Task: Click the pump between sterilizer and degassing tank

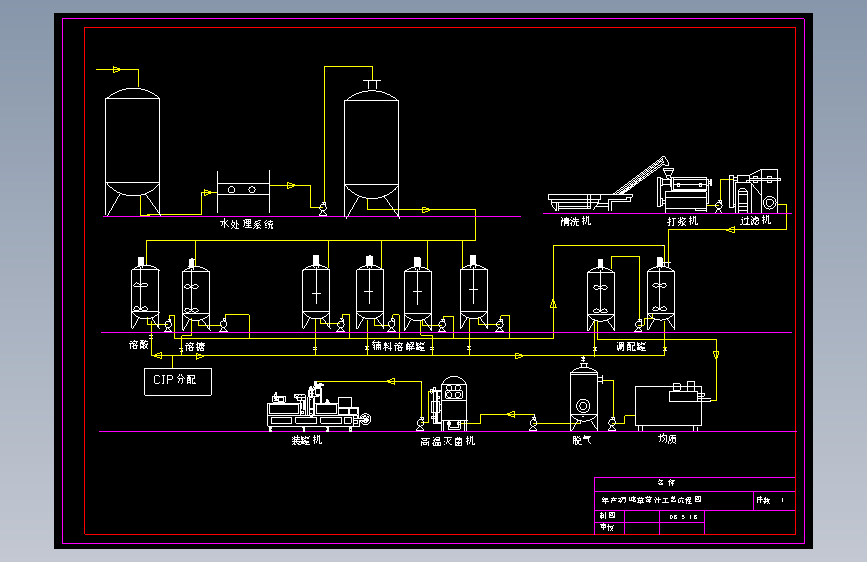Action: (533, 424)
